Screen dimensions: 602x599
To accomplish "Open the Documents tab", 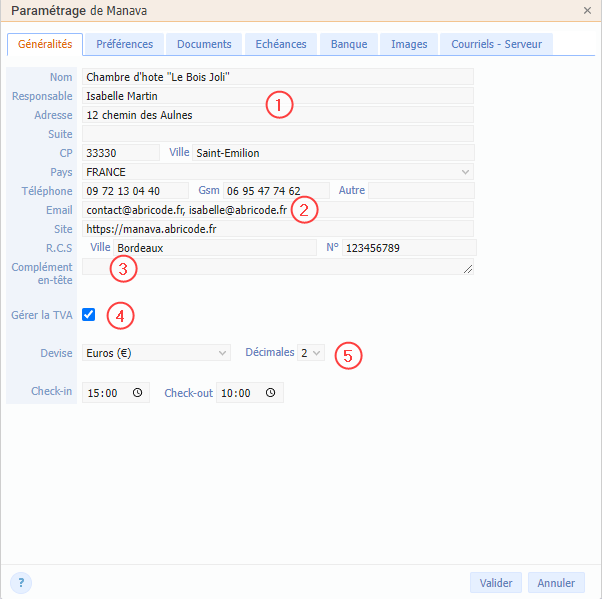I will pyautogui.click(x=203, y=44).
